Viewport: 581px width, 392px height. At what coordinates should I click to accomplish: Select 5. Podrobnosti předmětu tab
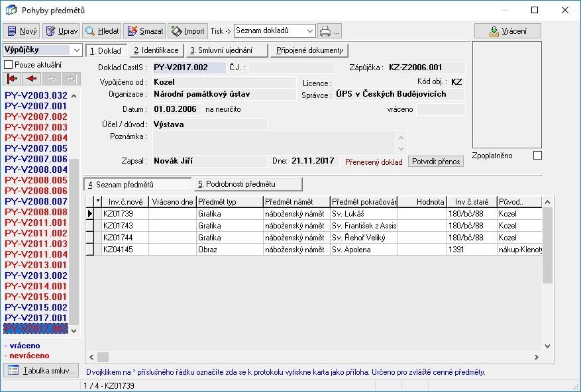pos(248,184)
